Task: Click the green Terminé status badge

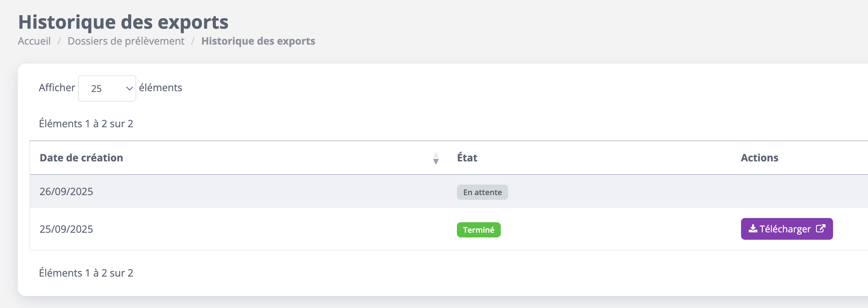Action: [479, 230]
